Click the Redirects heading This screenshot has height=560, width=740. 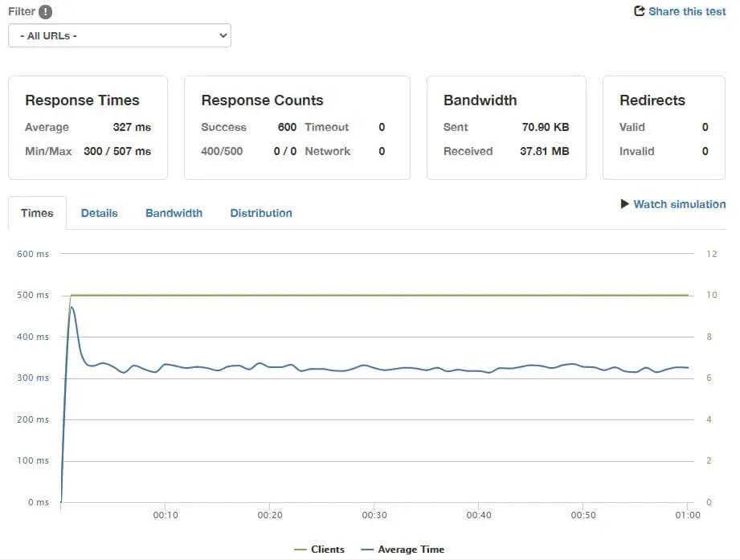pos(652,100)
